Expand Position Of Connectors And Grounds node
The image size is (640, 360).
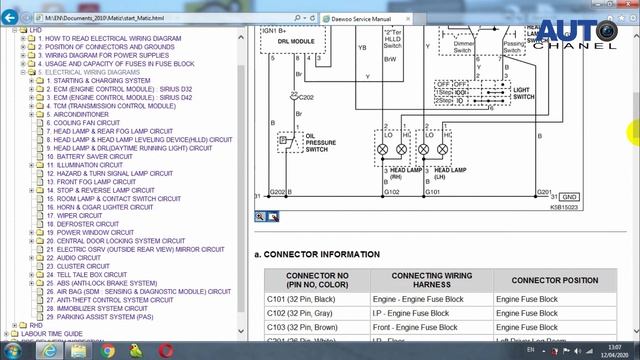point(23,47)
